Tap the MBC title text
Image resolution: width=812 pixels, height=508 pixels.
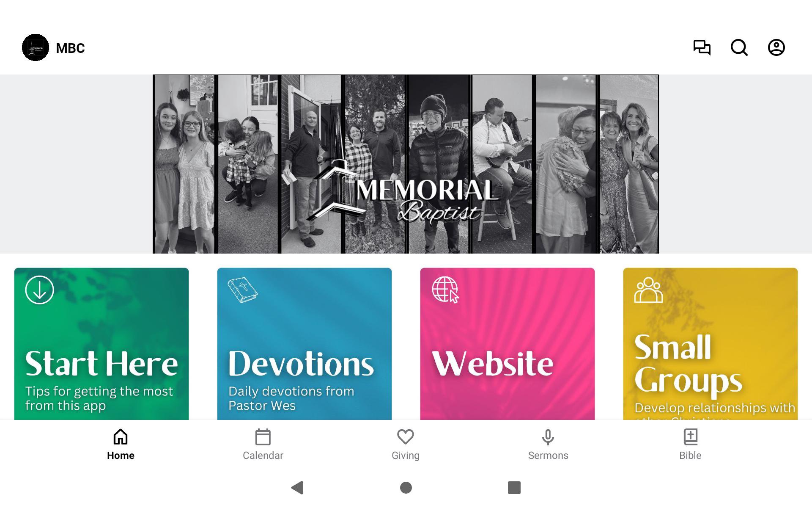pyautogui.click(x=70, y=48)
